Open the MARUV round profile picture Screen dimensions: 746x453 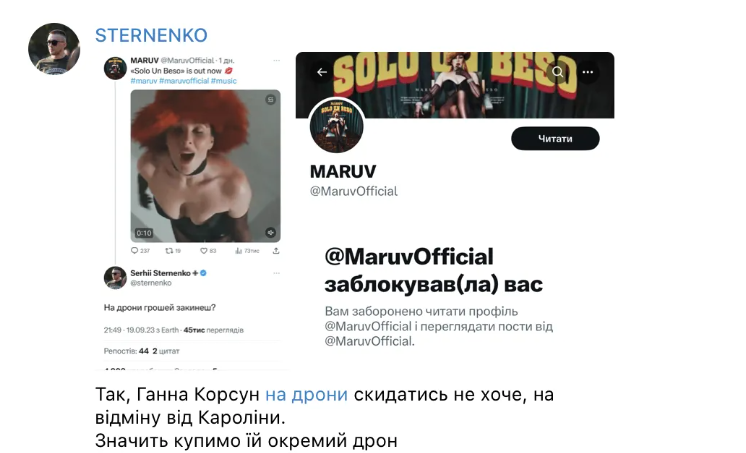pos(336,126)
